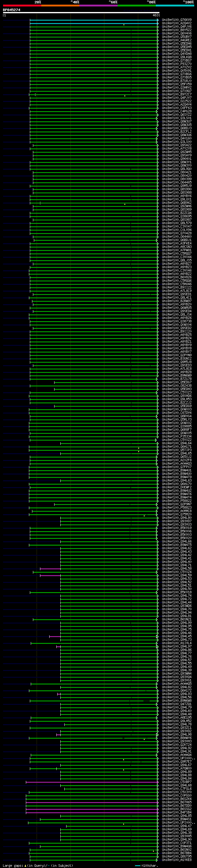The width and height of the screenshot is (197, 868).
Task: Click the UniRef100_O22522 label
Action: point(177,101)
